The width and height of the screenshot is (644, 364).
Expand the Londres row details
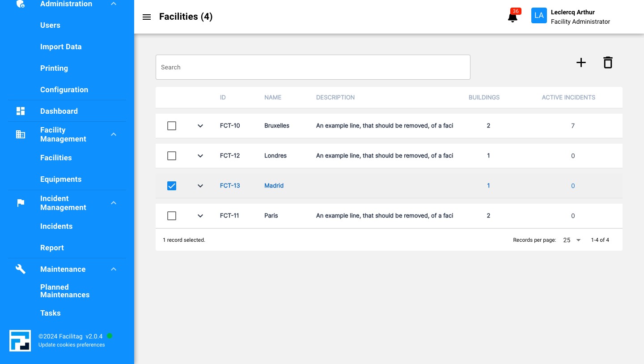[x=200, y=156]
